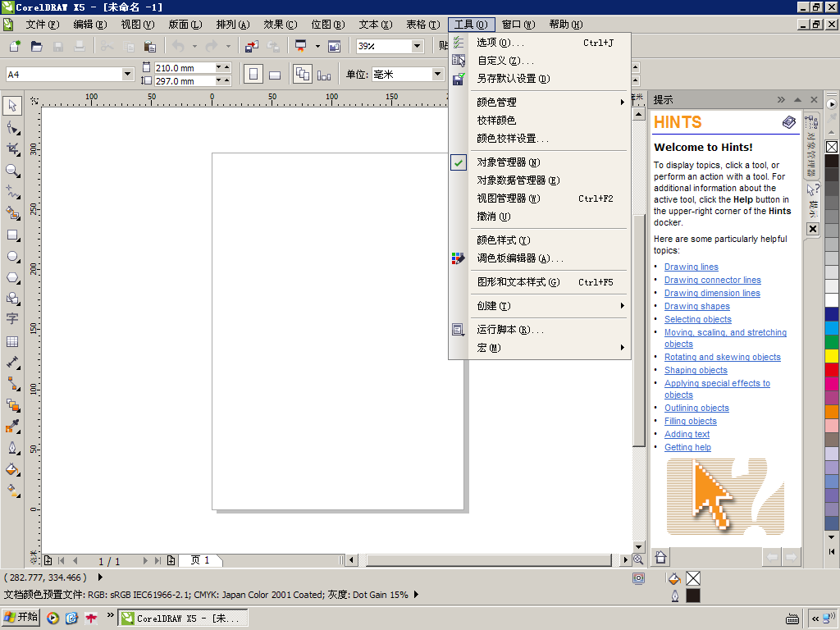
Task: Open the 'Outlining objects' hint link
Action: (x=696, y=408)
